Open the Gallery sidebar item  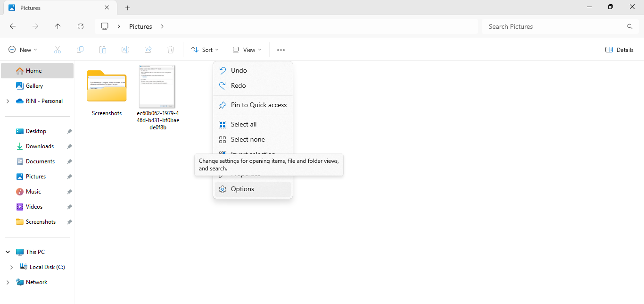(34, 86)
